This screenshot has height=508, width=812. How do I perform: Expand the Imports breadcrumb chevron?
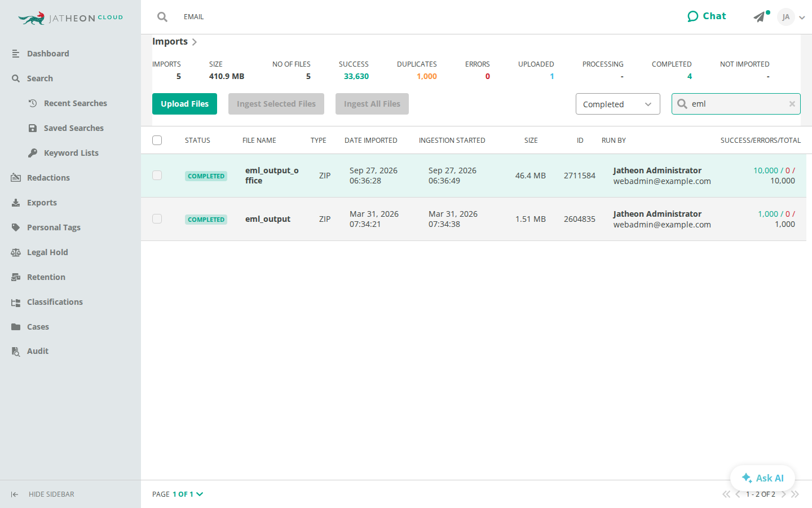click(x=195, y=42)
